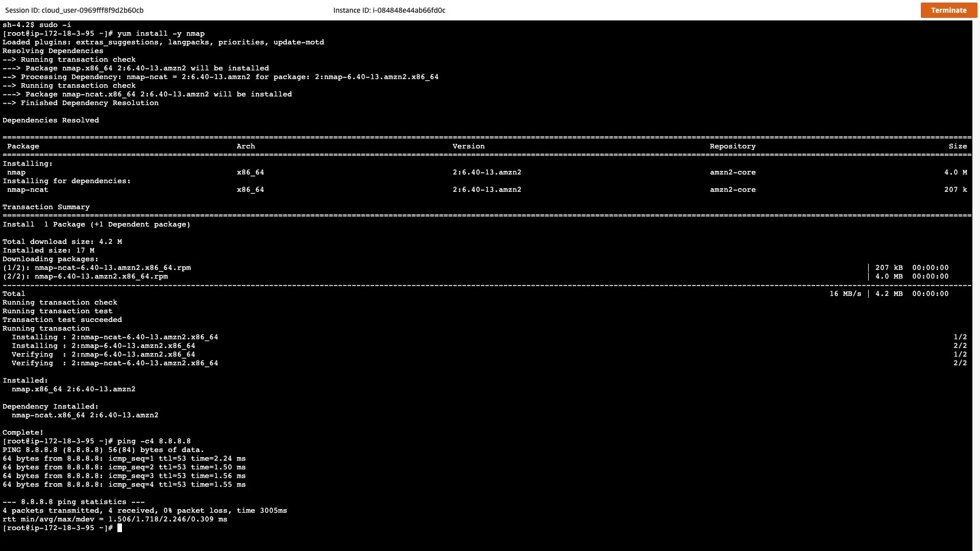The width and height of the screenshot is (980, 551).
Task: Click the 'Transaction test succeeded' line
Action: (x=62, y=320)
